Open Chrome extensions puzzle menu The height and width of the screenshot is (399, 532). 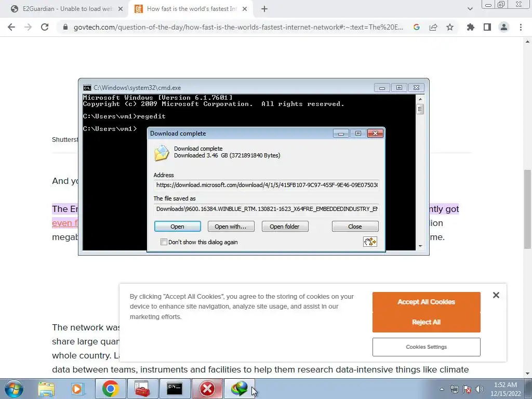coord(471,27)
